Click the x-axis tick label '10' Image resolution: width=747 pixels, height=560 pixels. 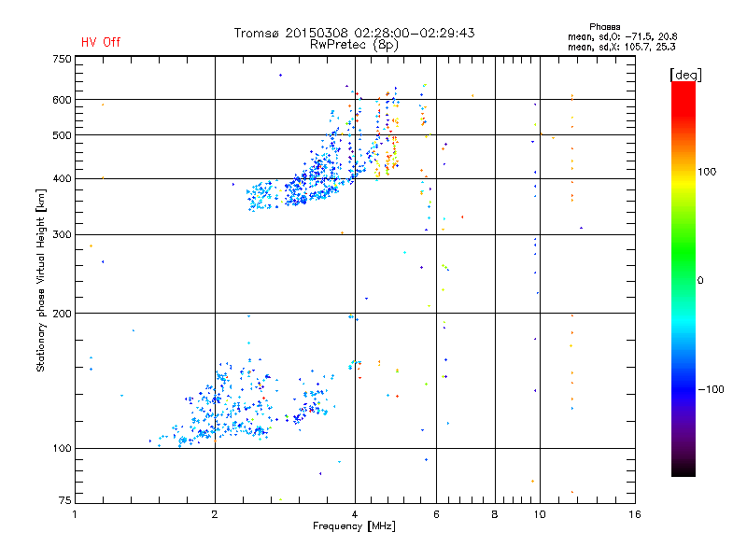point(540,514)
